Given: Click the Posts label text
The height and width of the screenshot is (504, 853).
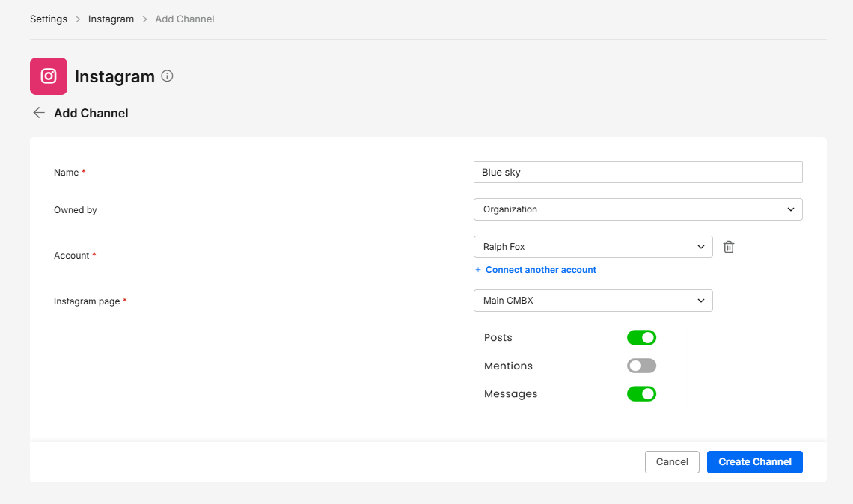Looking at the screenshot, I should point(498,338).
